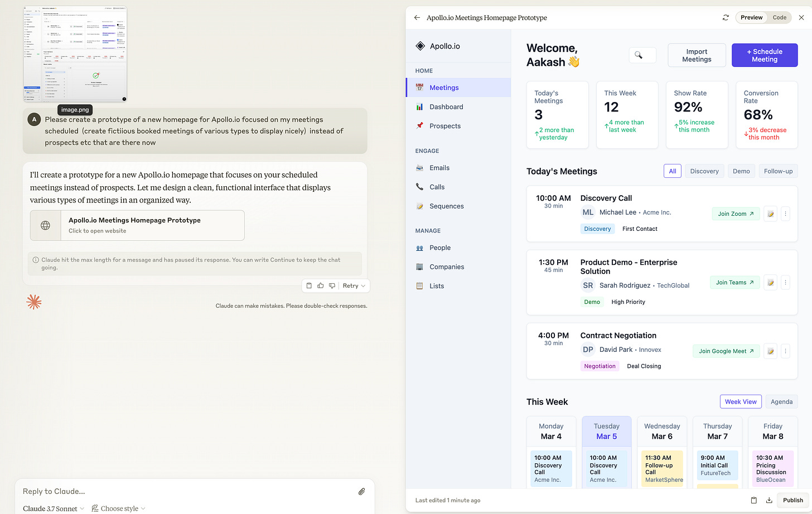Filter today's meetings by All
The height and width of the screenshot is (514, 812).
click(673, 171)
